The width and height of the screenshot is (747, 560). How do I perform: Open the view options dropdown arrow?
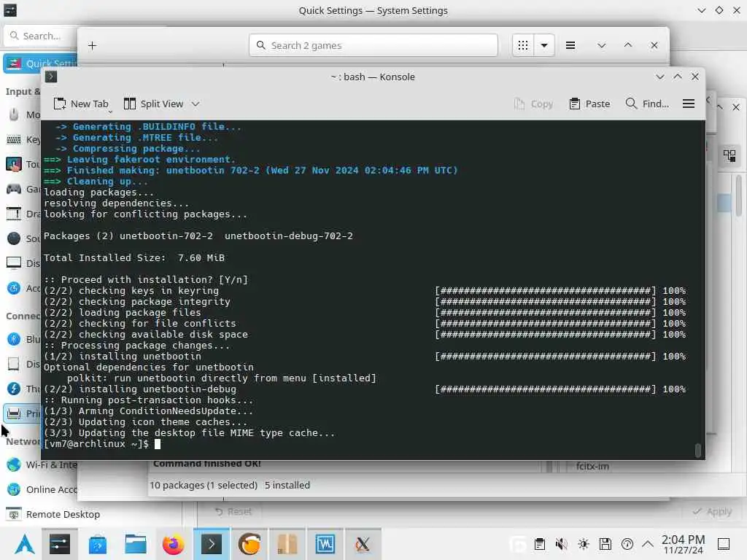tap(544, 46)
